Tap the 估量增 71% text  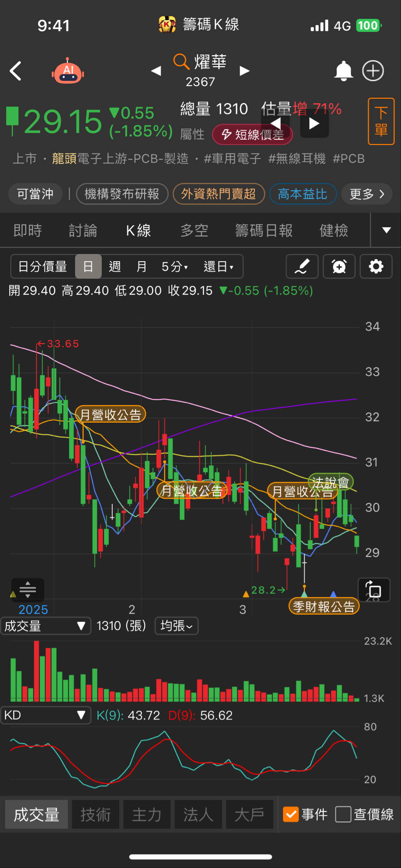301,109
